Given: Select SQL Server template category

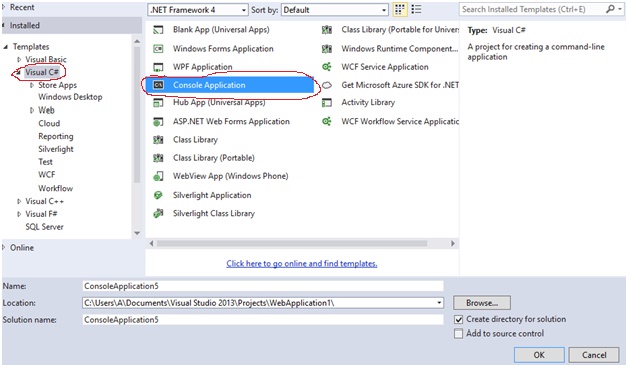Looking at the screenshot, I should coord(44,227).
